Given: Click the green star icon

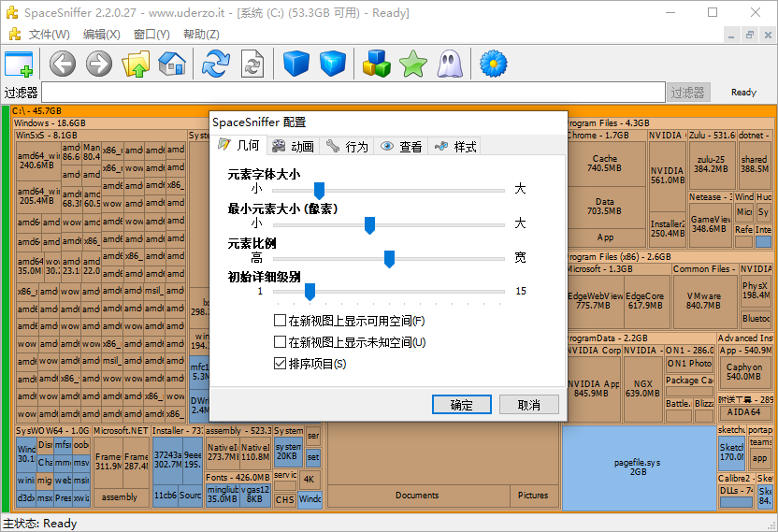Looking at the screenshot, I should 412,64.
